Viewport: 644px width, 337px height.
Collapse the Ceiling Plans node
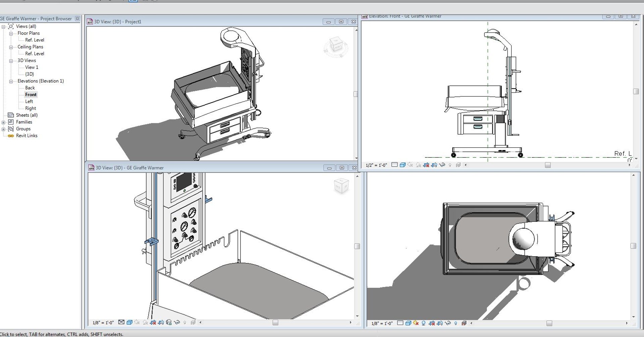pyautogui.click(x=11, y=47)
